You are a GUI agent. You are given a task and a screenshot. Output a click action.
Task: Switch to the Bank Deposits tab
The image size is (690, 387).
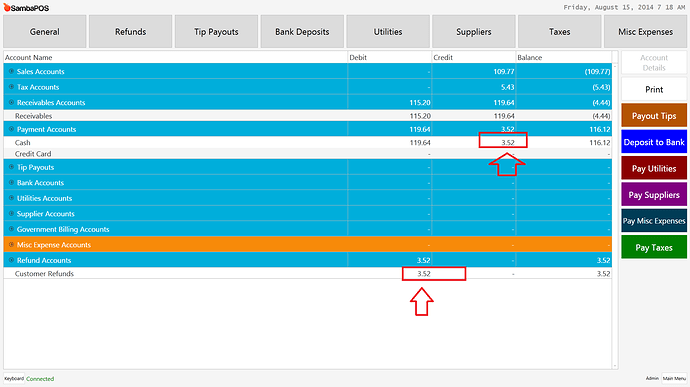(302, 32)
